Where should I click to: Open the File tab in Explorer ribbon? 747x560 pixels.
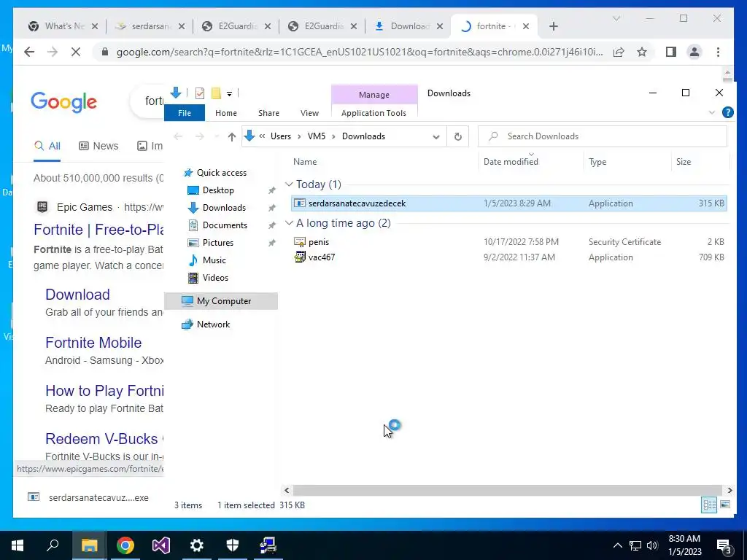click(x=185, y=113)
